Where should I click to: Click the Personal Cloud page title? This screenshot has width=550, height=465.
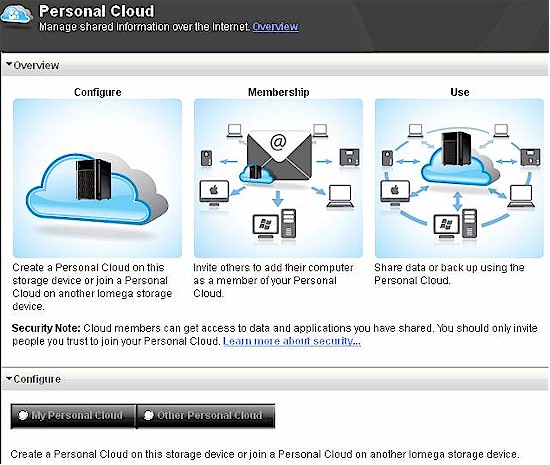click(x=96, y=11)
